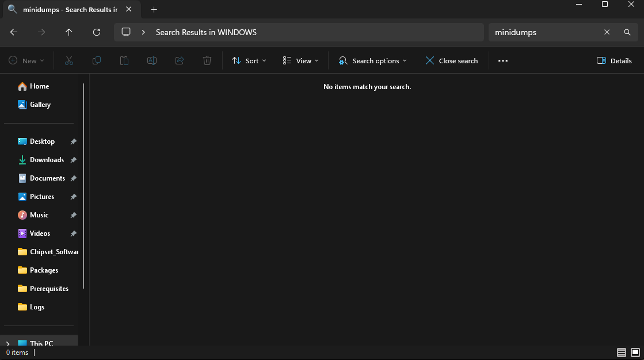
Task: Click the Rename icon
Action: [x=152, y=61]
